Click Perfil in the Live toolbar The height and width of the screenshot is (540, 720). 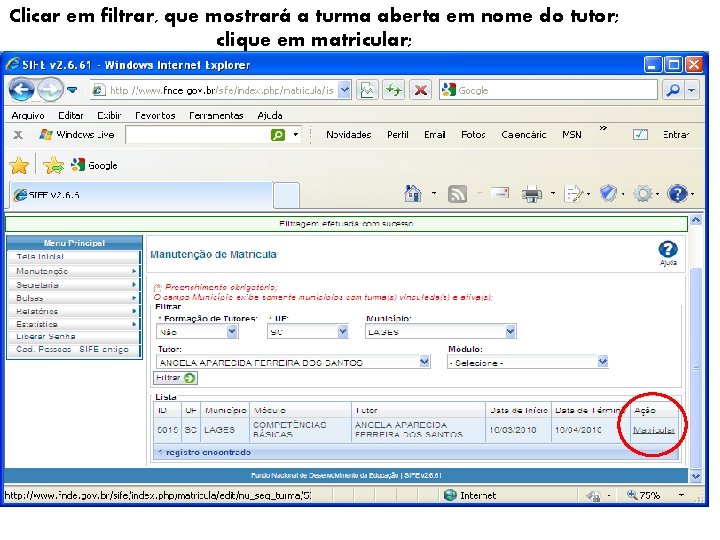[398, 135]
